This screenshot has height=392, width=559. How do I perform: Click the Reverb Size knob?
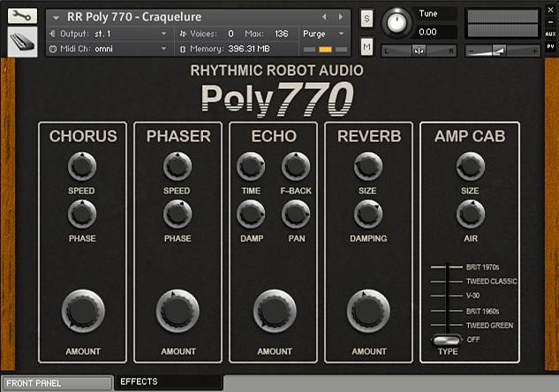point(368,166)
